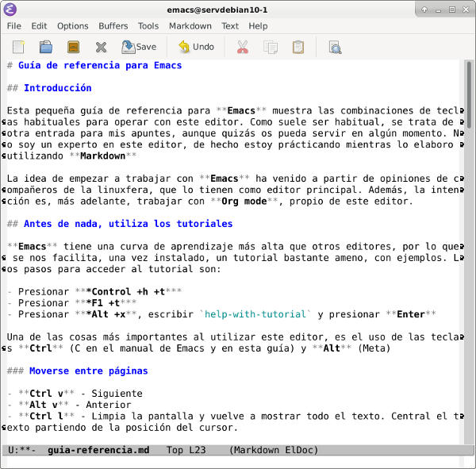This screenshot has width=476, height=469.
Task: Click '(Meta)' text after Alt
Action: [x=374, y=348]
